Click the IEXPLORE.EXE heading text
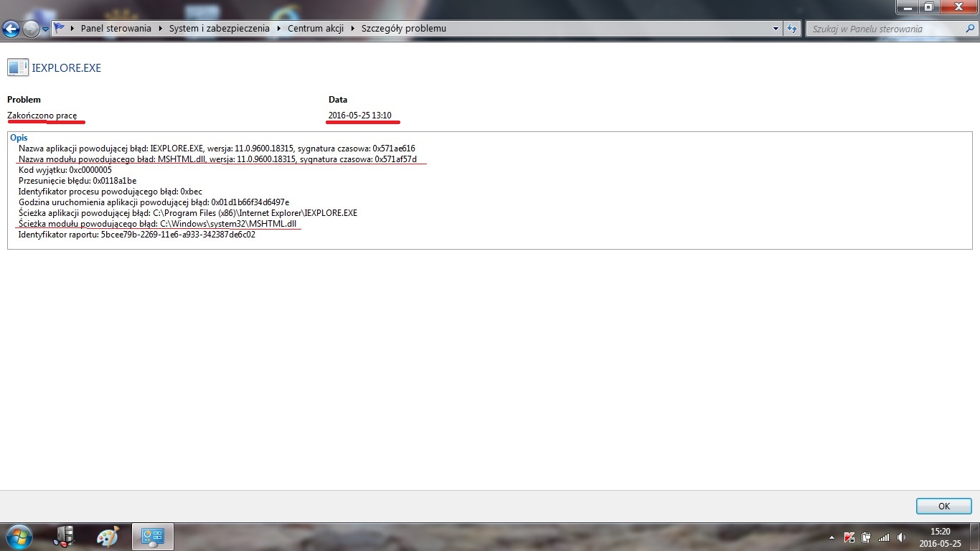This screenshot has width=980, height=551. 67,68
